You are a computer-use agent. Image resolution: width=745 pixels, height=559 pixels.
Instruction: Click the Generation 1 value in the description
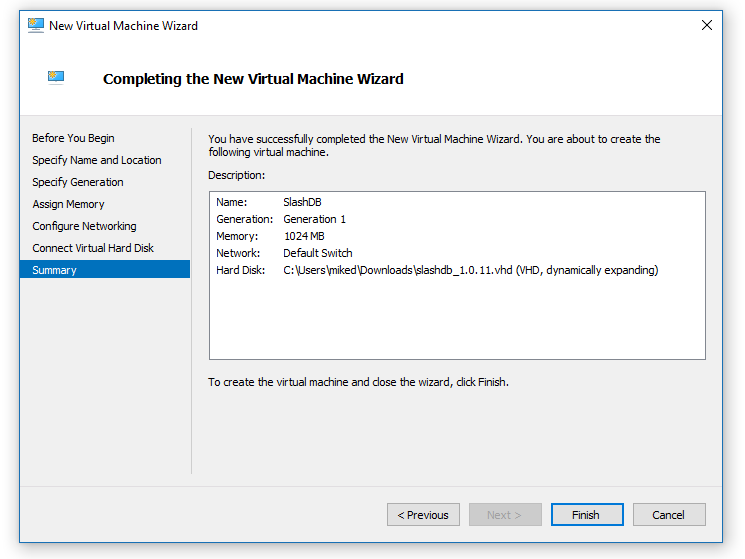click(x=314, y=219)
